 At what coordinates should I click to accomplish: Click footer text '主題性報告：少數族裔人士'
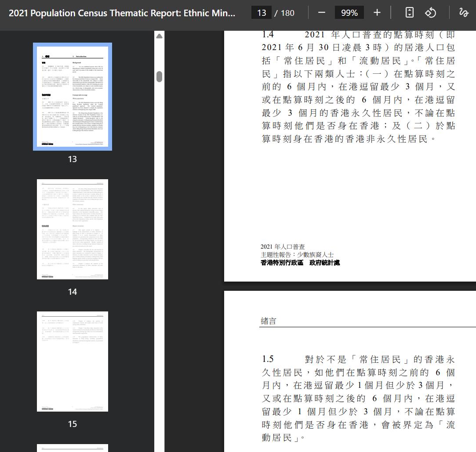(x=297, y=254)
